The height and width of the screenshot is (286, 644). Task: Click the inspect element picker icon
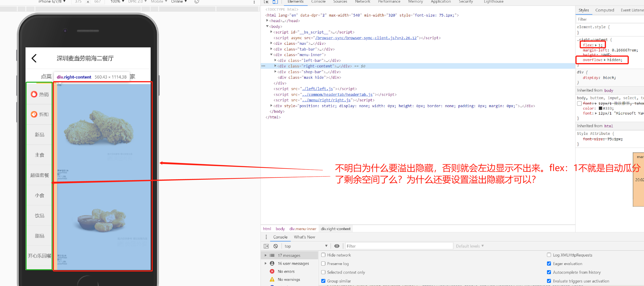tap(266, 2)
